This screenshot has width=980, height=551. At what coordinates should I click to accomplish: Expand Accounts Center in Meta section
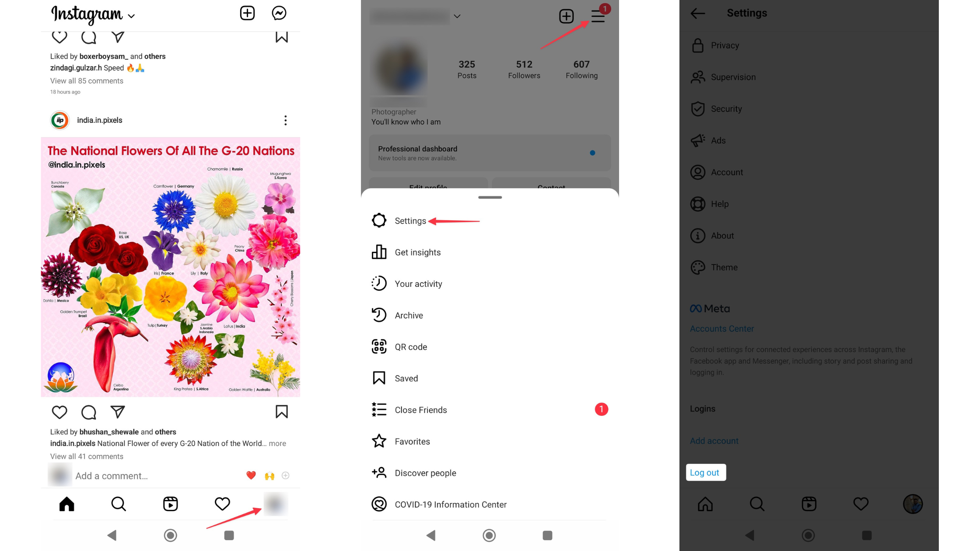click(x=721, y=328)
